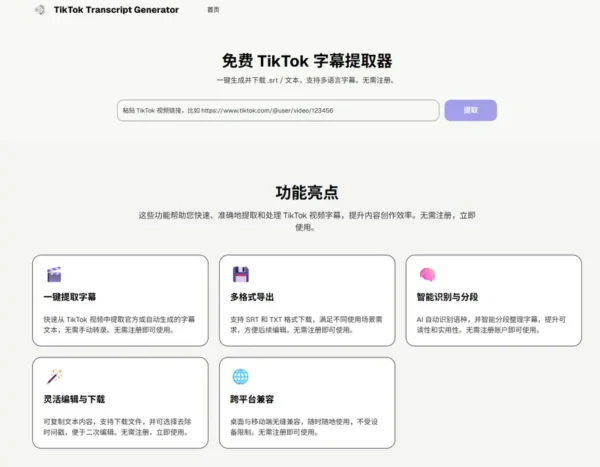Select the 跨平台兼容 card heading
The image size is (600, 467).
point(252,399)
